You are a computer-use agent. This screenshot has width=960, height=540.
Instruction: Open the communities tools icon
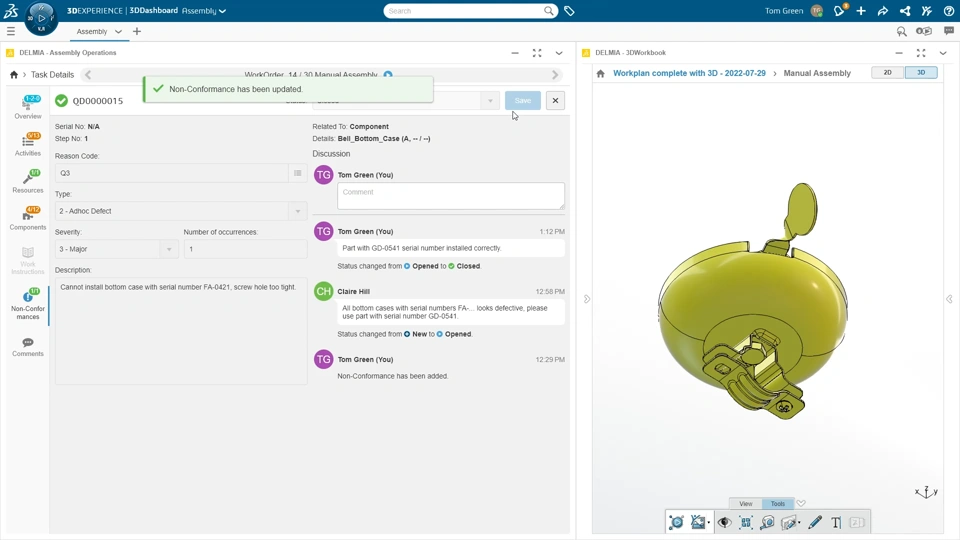(x=926, y=10)
